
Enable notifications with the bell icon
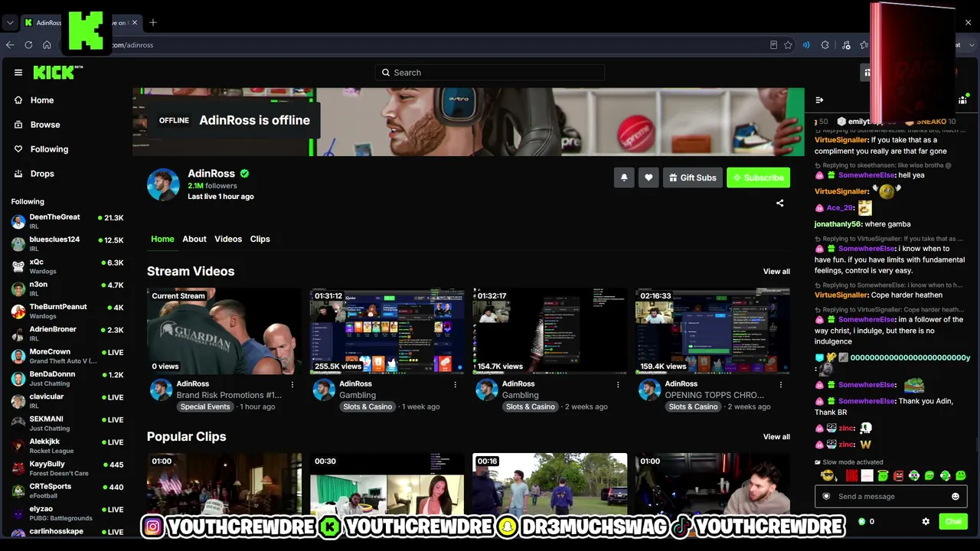(x=624, y=178)
